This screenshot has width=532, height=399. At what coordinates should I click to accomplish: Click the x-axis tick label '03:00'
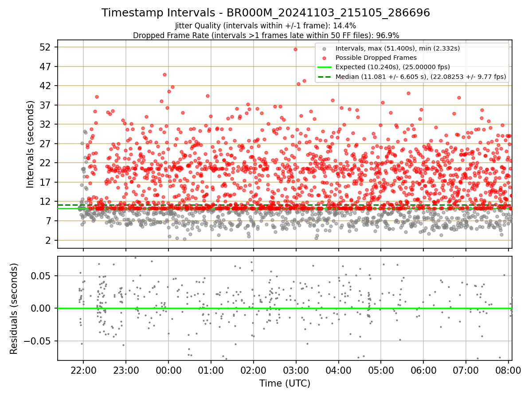coord(296,370)
